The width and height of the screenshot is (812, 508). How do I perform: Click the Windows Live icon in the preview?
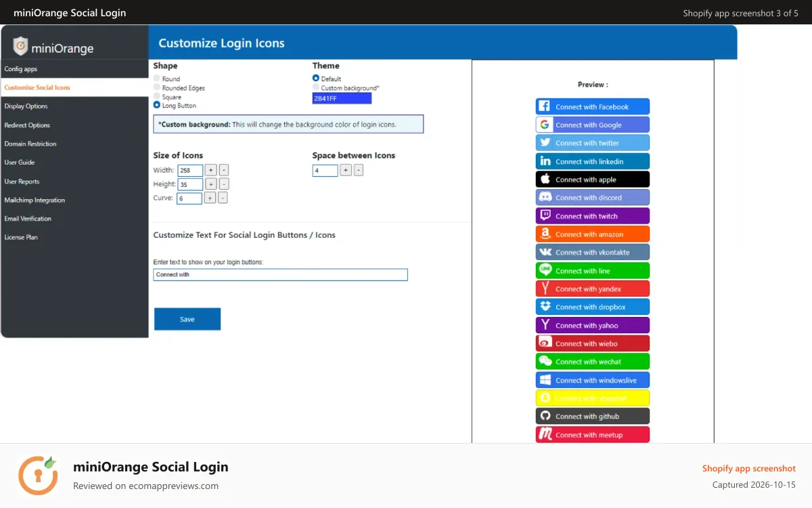tap(545, 380)
